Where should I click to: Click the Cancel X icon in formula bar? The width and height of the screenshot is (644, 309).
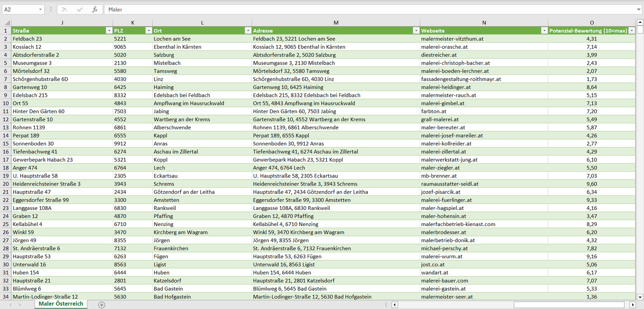[65, 9]
